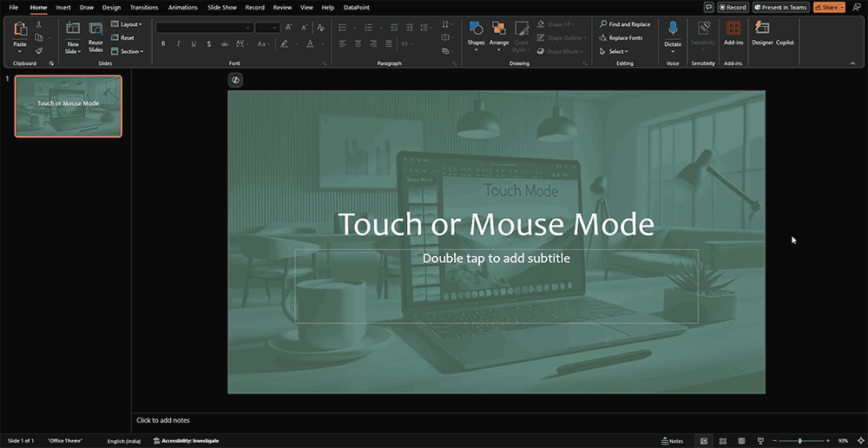The height and width of the screenshot is (448, 868).
Task: Click the text direction icon
Action: coord(447,24)
